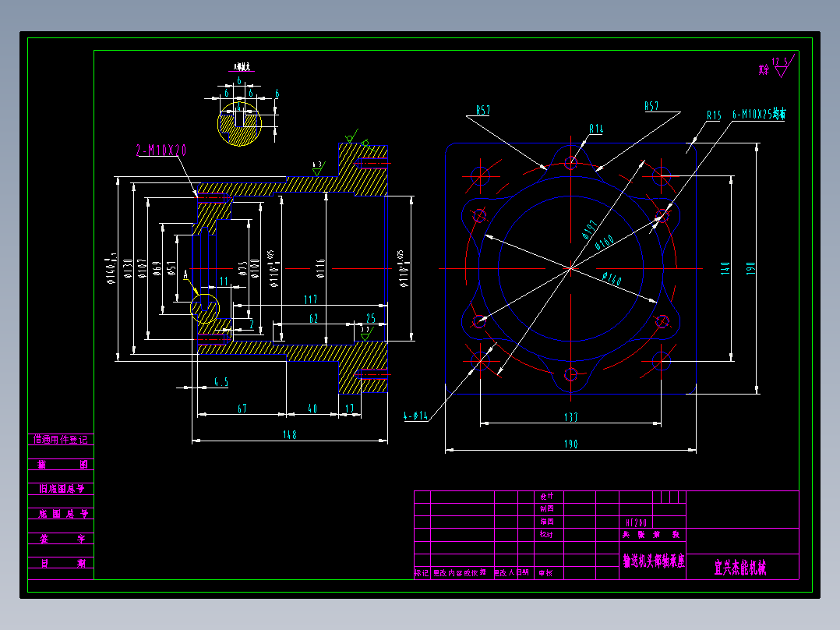Select the vertical 190 height dimension
The width and height of the screenshot is (840, 630).
pyautogui.click(x=750, y=268)
